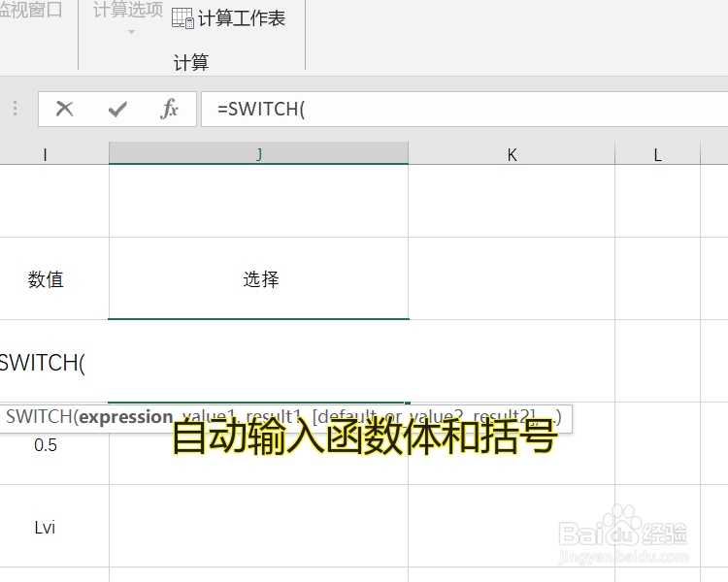
Task: Click the active cell showing SWITCH(
Action: click(258, 362)
